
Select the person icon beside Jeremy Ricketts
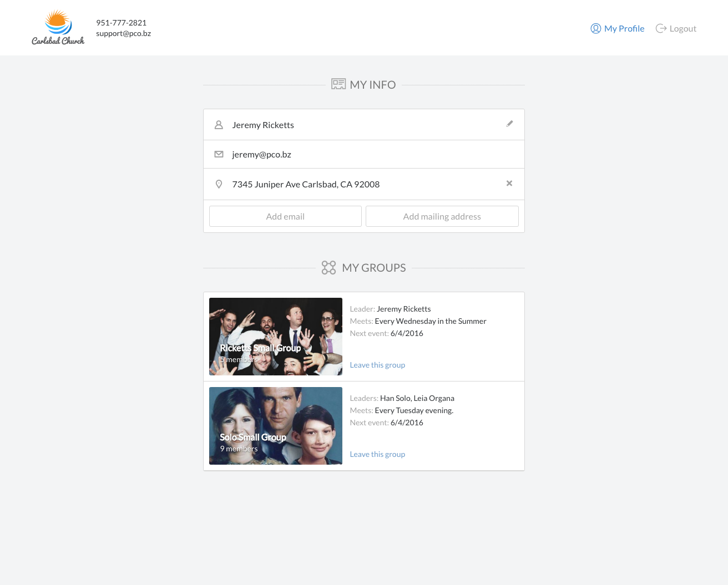tap(219, 125)
